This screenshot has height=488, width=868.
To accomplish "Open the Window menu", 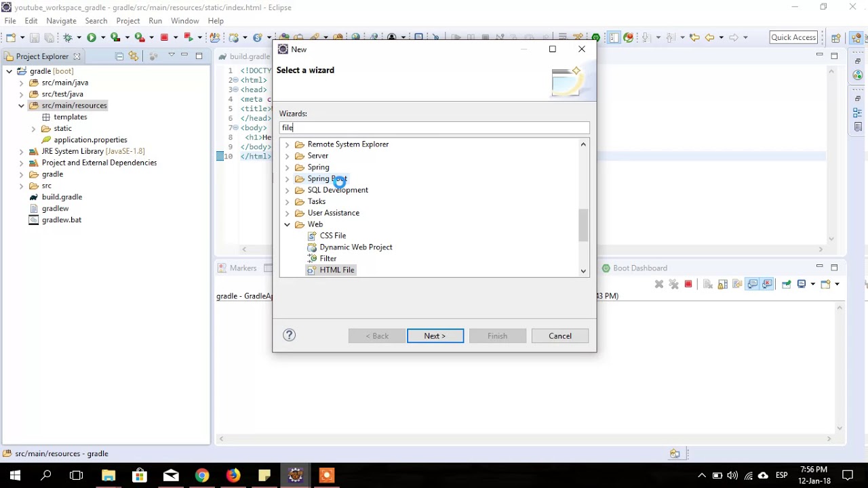I will (184, 21).
